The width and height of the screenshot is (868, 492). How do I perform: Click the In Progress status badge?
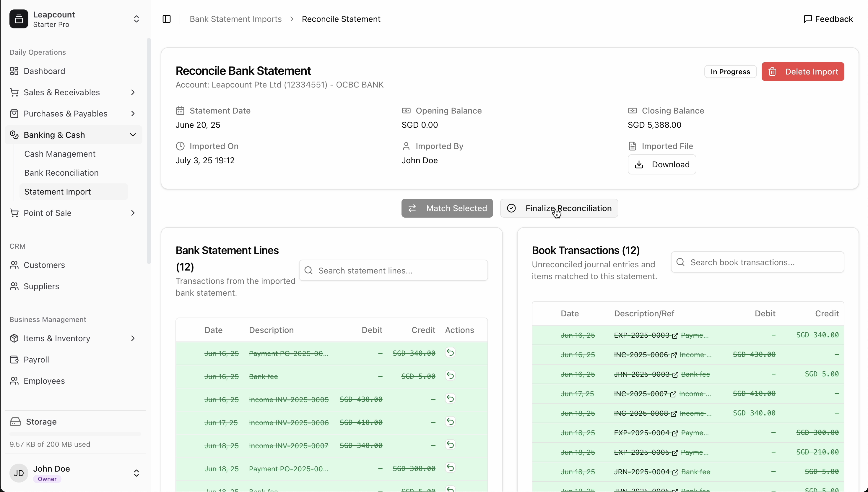coord(730,72)
